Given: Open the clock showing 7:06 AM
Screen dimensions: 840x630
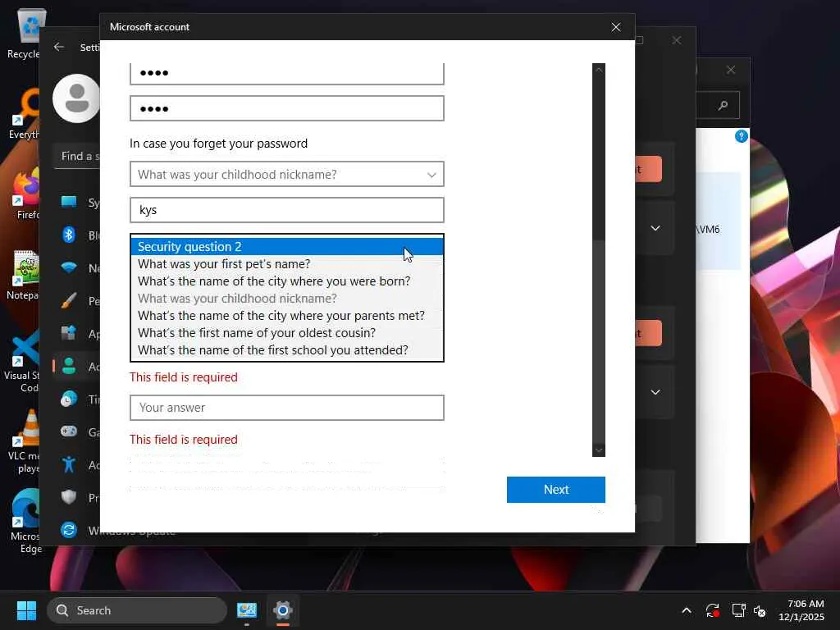Looking at the screenshot, I should (801, 610).
